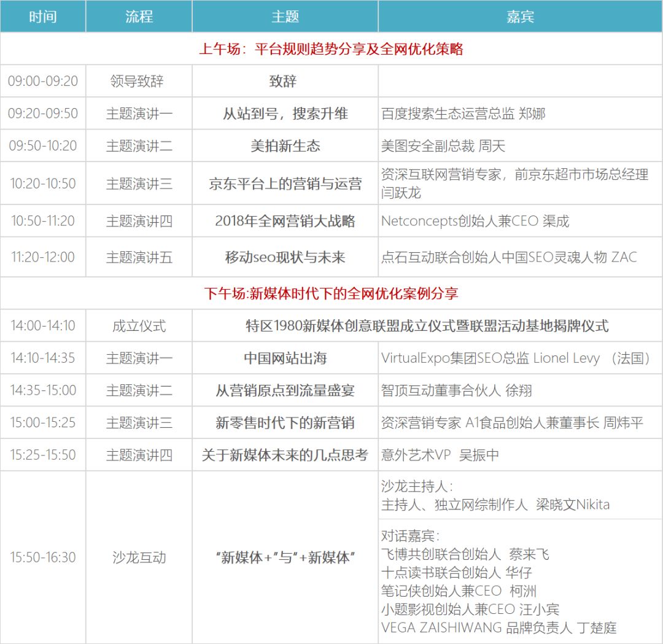This screenshot has height=644, width=663.
Task: Click the 09:20-09:50 time cell
Action: pyautogui.click(x=43, y=114)
